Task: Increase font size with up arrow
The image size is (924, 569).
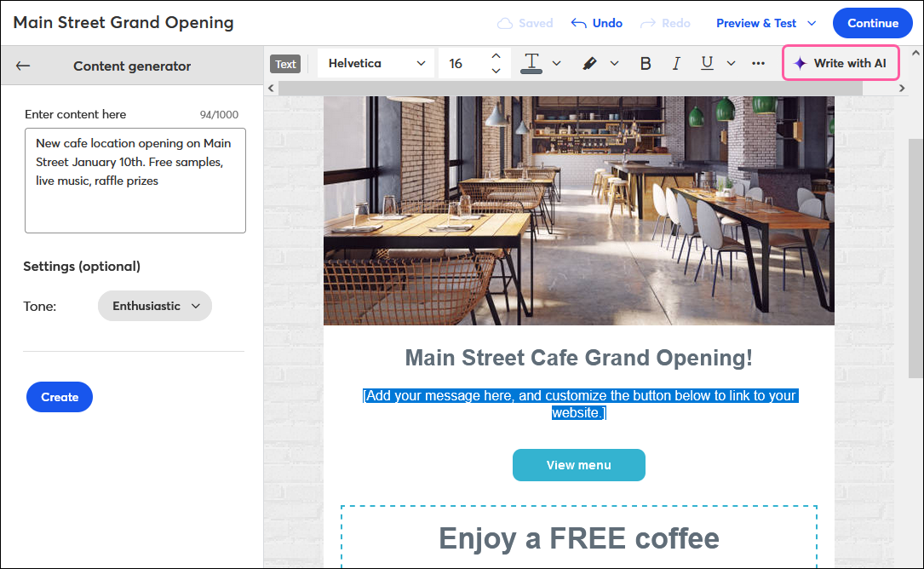Action: (496, 56)
